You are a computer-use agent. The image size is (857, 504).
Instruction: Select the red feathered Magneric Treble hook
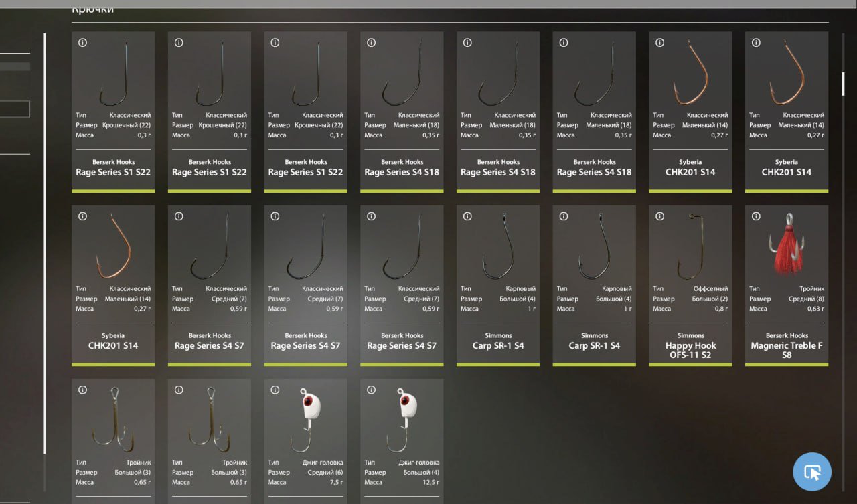pos(787,286)
